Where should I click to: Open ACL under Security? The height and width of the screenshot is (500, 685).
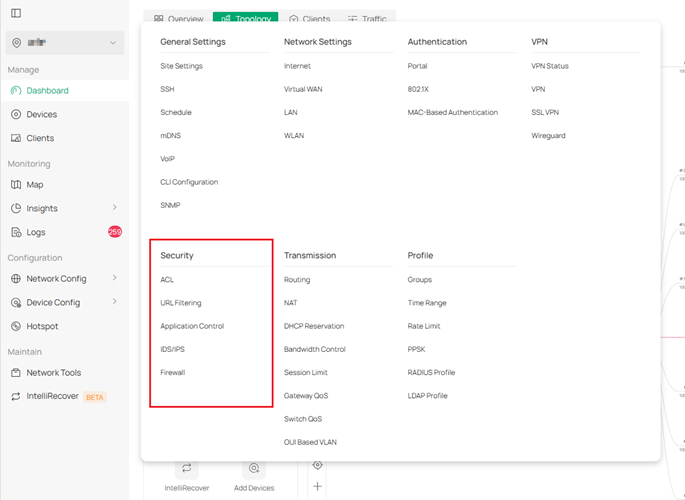coord(167,279)
